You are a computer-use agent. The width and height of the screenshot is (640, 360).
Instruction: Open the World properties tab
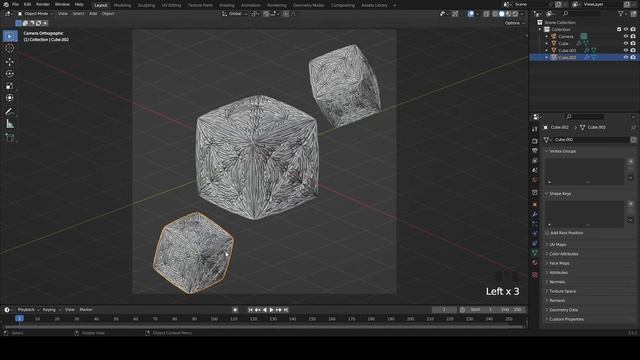[535, 180]
